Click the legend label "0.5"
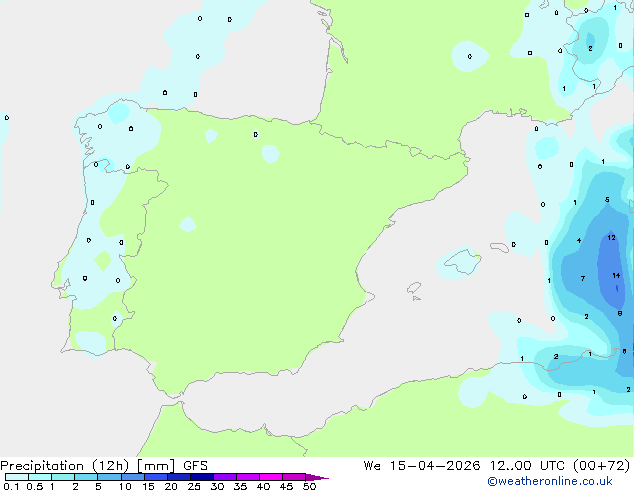 (x=34, y=486)
